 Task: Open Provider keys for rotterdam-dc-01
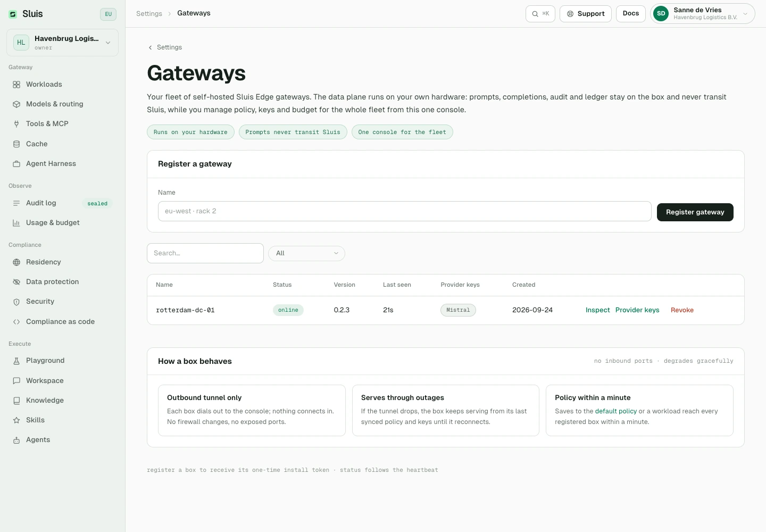click(637, 310)
